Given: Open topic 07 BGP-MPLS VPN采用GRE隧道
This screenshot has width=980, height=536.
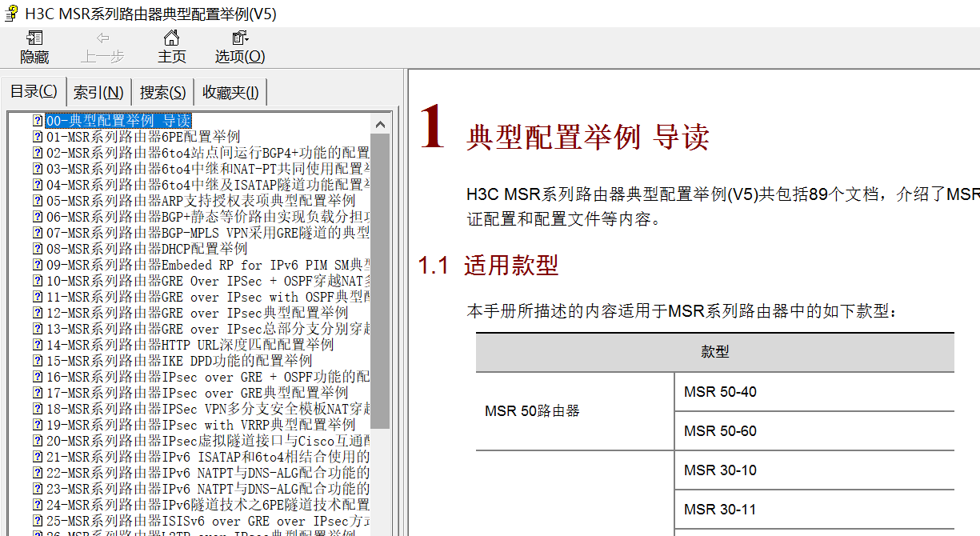Looking at the screenshot, I should (x=207, y=233).
